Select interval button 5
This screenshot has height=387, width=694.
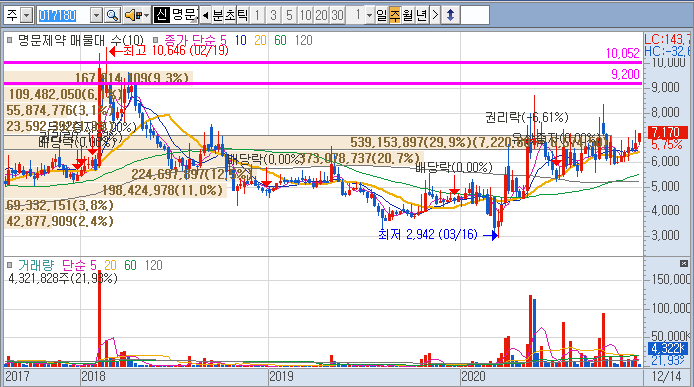(289, 15)
